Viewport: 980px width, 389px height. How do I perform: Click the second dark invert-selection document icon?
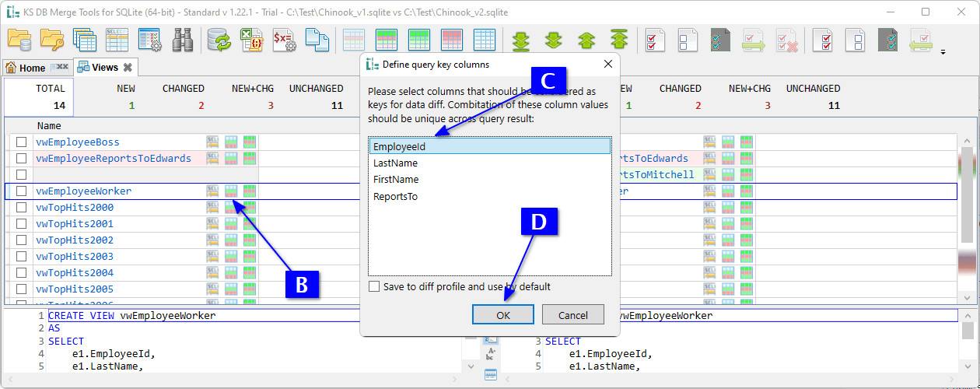click(888, 40)
